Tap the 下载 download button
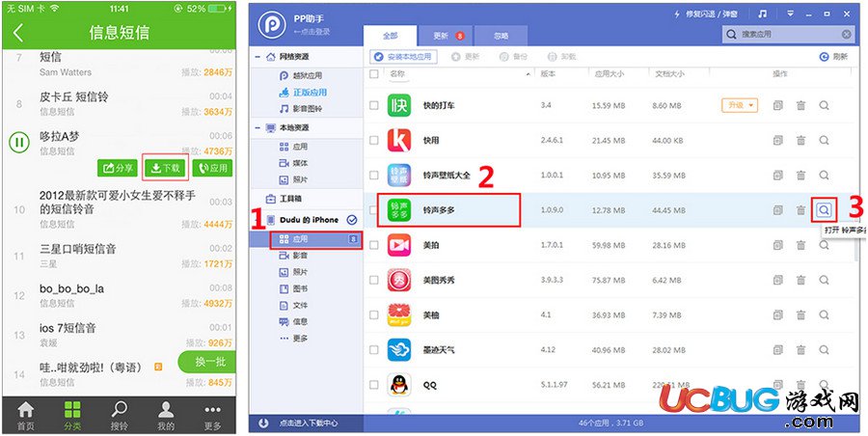 tap(165, 169)
